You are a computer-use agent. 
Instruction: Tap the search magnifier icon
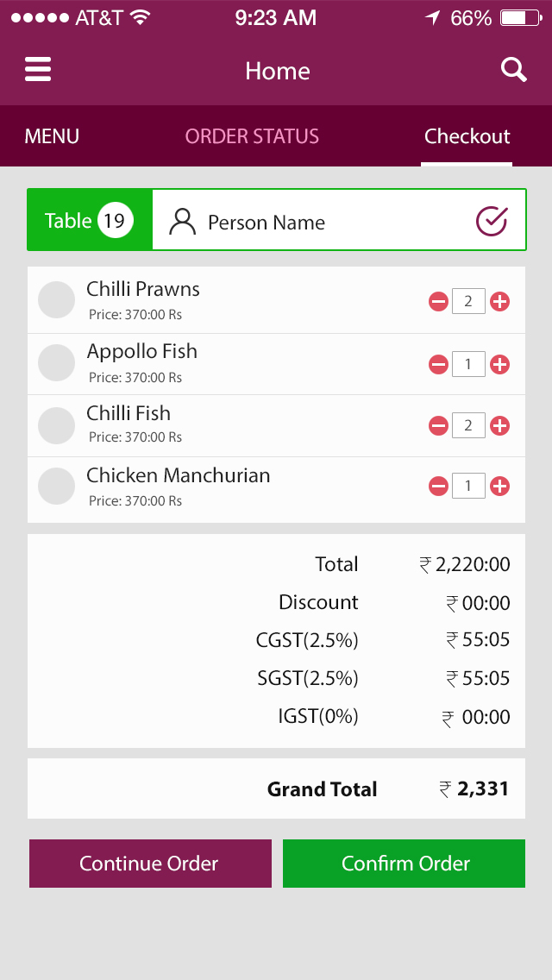(514, 70)
